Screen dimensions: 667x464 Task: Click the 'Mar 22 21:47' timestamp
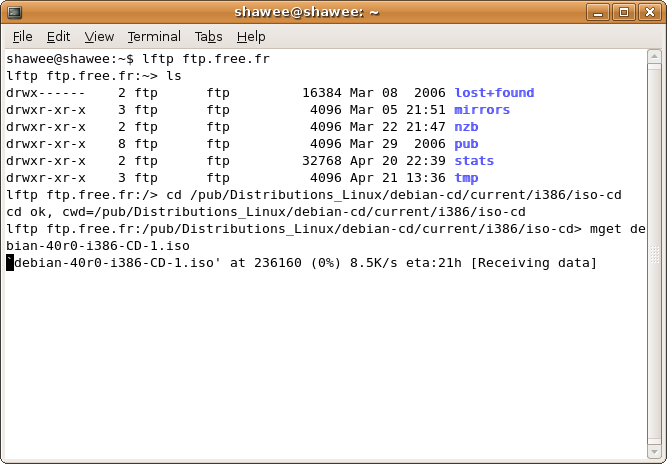tap(398, 127)
